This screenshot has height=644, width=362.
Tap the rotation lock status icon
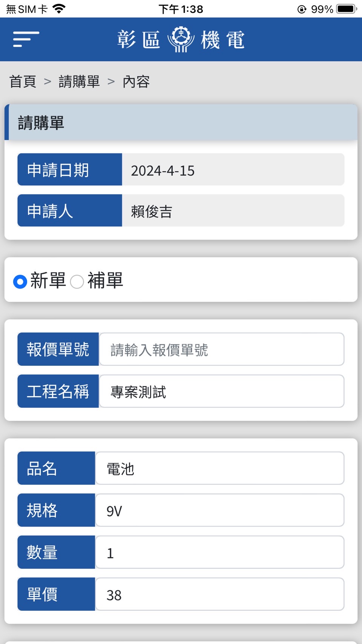[302, 9]
